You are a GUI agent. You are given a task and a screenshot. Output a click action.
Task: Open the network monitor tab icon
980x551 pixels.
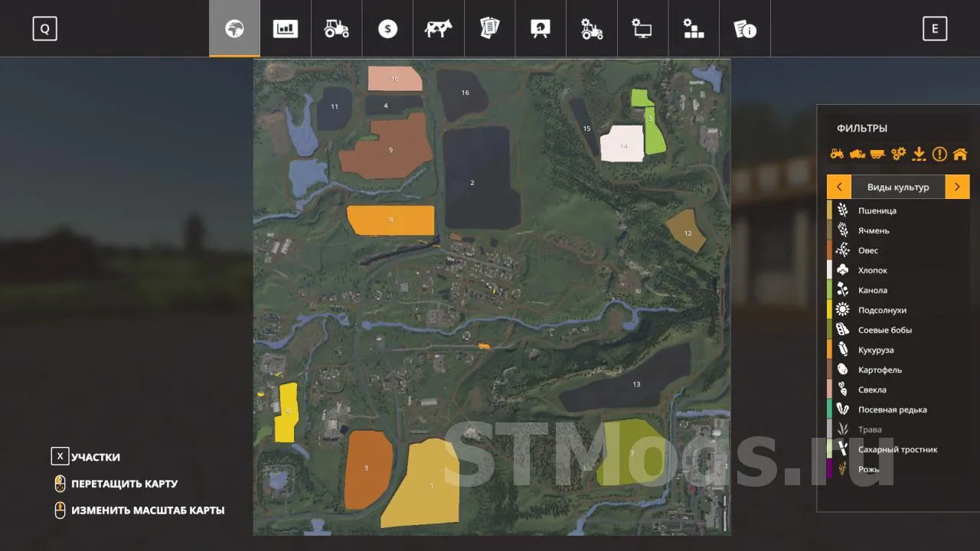(x=642, y=29)
